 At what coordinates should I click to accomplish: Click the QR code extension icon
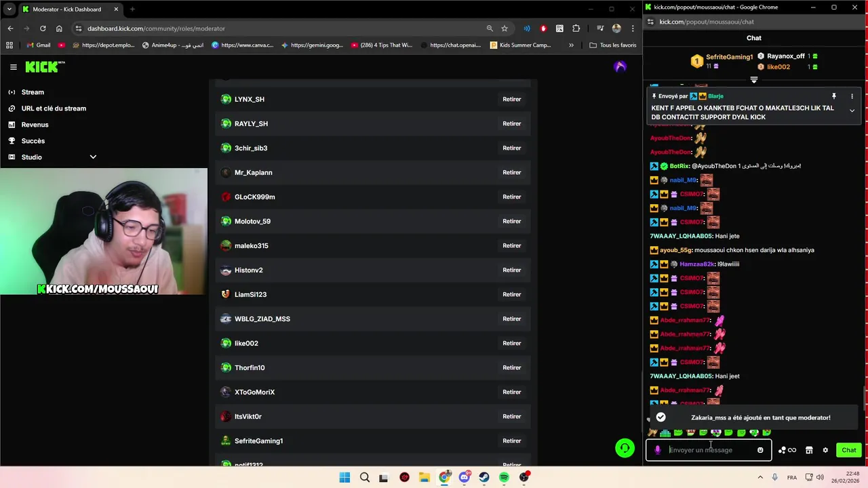[559, 28]
